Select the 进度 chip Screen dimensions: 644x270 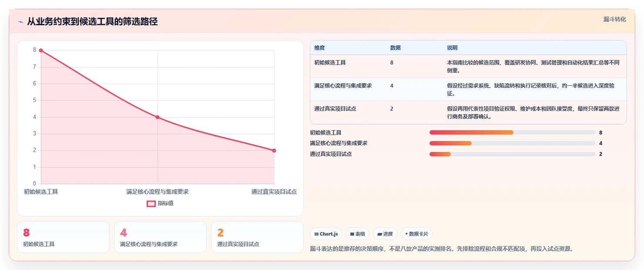385,234
